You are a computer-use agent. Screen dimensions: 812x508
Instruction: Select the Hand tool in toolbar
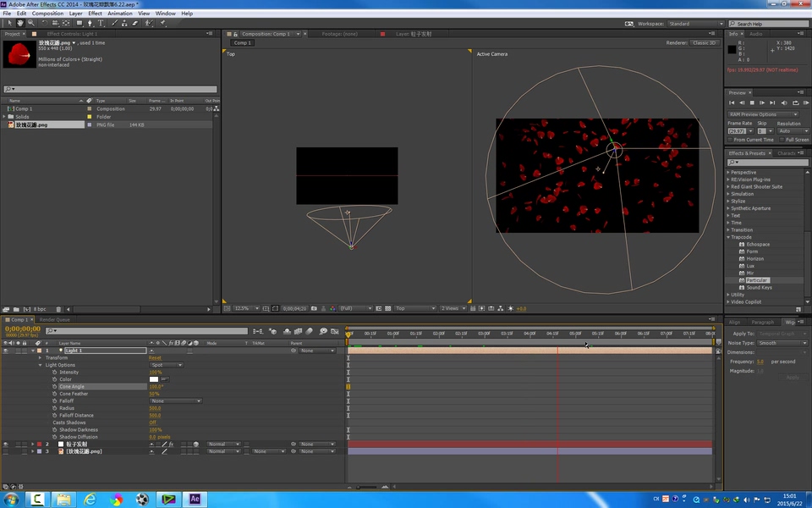(19, 23)
